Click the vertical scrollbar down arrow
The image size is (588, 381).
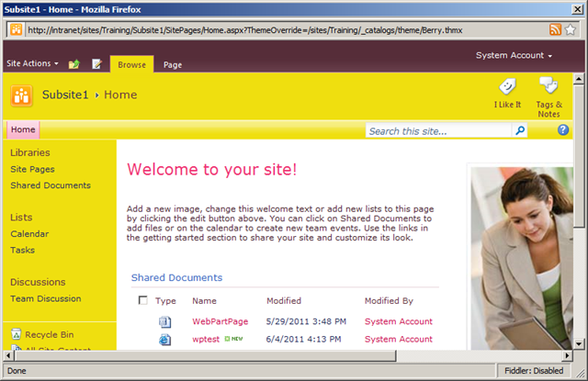click(x=579, y=343)
